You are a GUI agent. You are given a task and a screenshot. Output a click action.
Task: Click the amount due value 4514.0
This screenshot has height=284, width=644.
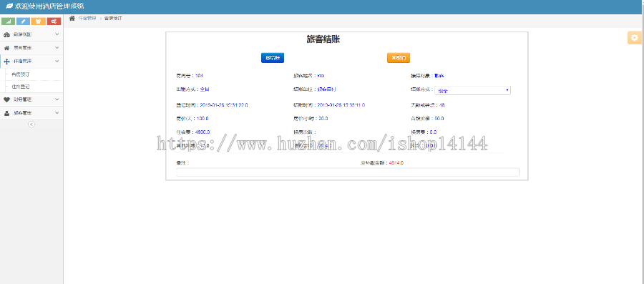pos(396,163)
